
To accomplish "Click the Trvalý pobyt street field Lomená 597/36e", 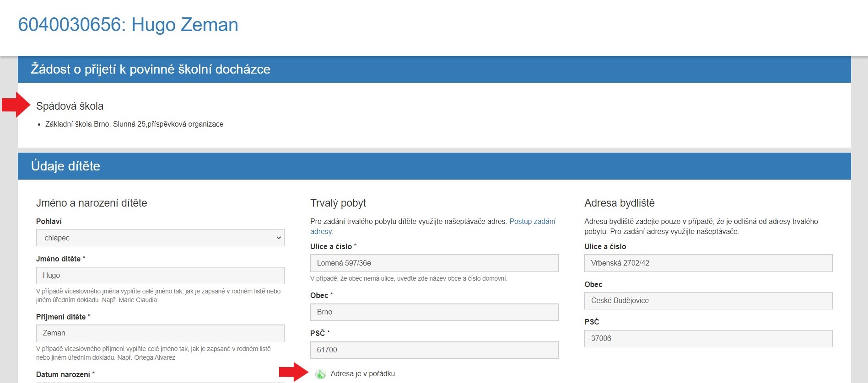I will coord(434,263).
